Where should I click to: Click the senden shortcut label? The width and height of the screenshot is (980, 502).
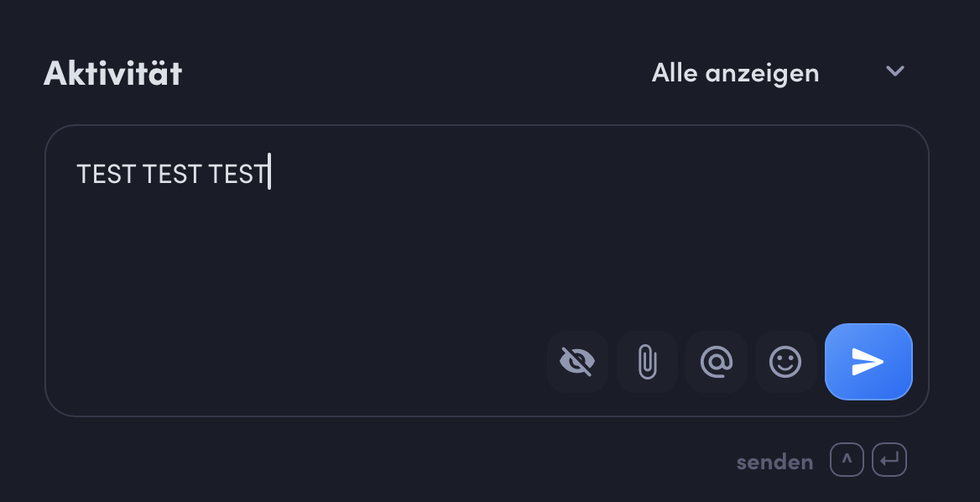[x=774, y=462]
